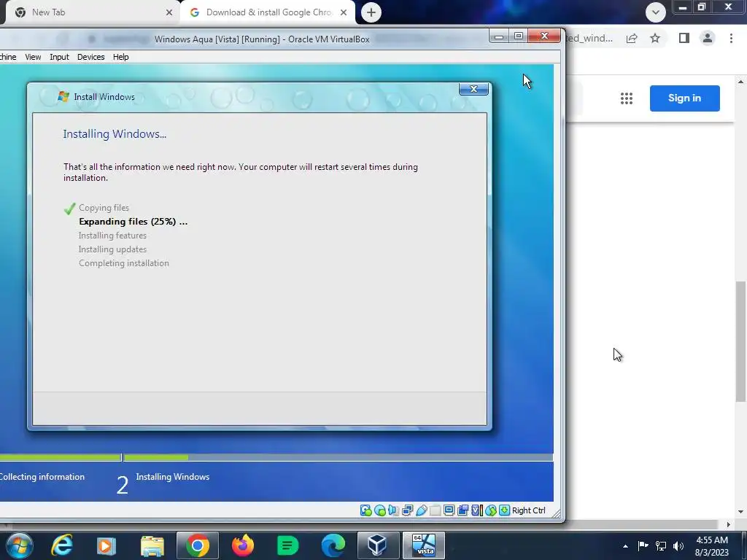Open the green notes app in the taskbar

(x=287, y=545)
